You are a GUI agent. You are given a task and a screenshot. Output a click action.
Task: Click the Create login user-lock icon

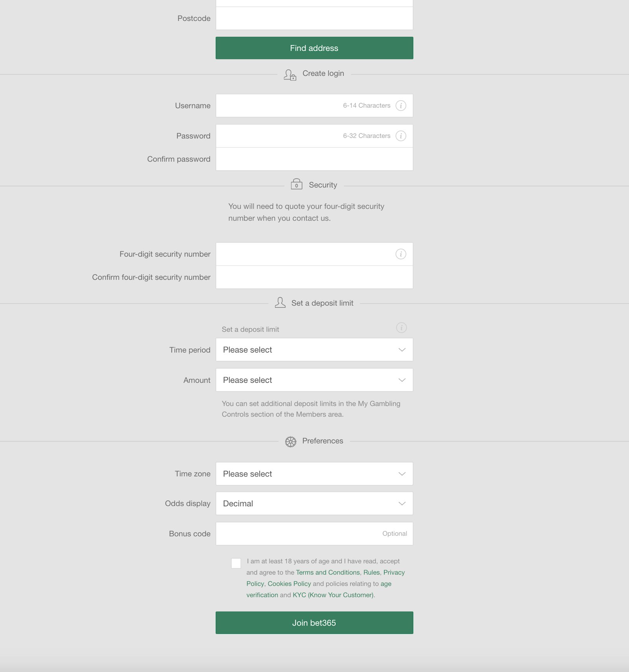(x=290, y=75)
